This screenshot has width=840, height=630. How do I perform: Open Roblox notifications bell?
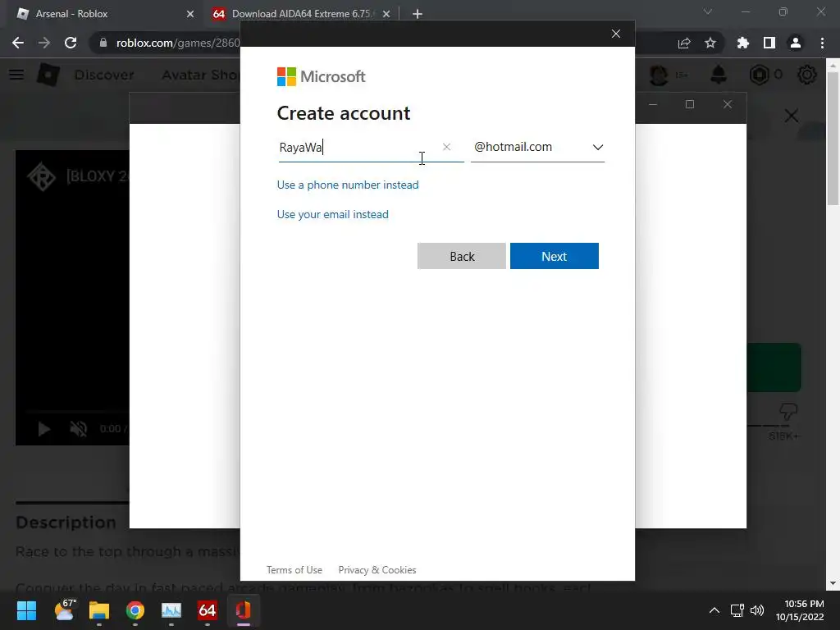coord(719,75)
